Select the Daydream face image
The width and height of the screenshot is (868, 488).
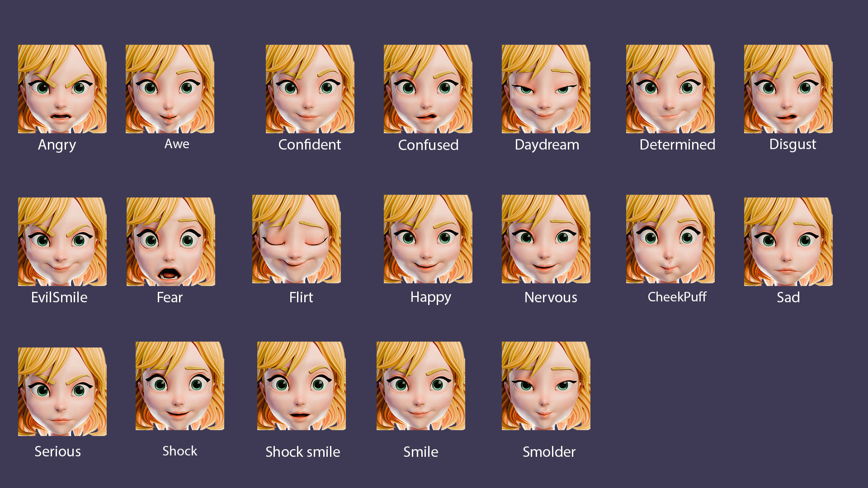tap(546, 89)
